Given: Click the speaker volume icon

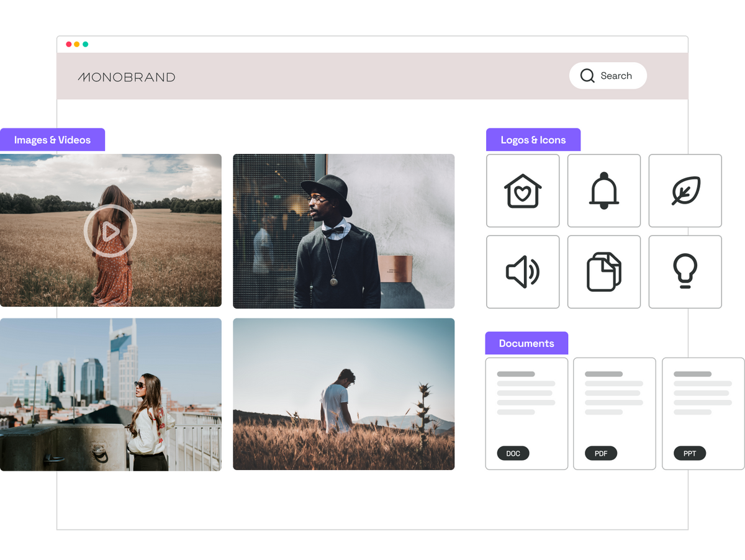Looking at the screenshot, I should pyautogui.click(x=523, y=272).
